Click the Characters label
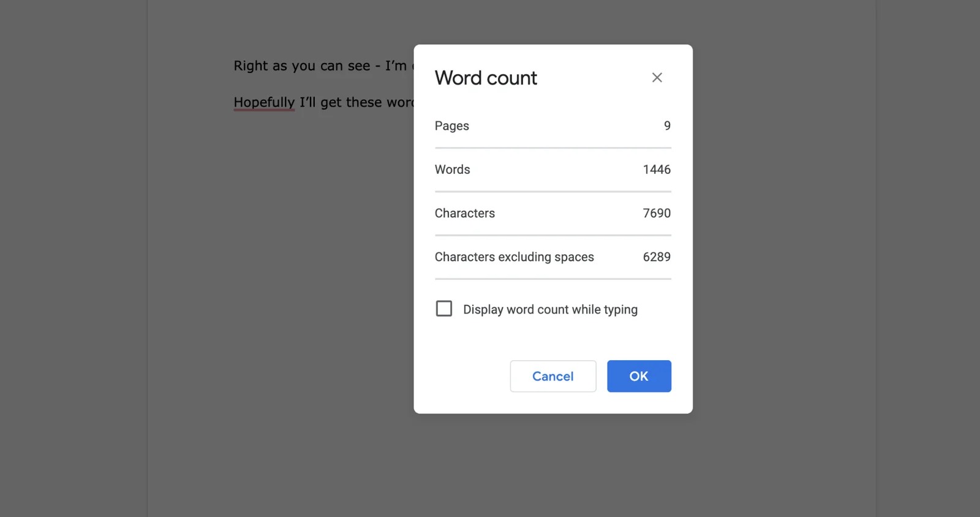The height and width of the screenshot is (517, 980). pyautogui.click(x=465, y=213)
